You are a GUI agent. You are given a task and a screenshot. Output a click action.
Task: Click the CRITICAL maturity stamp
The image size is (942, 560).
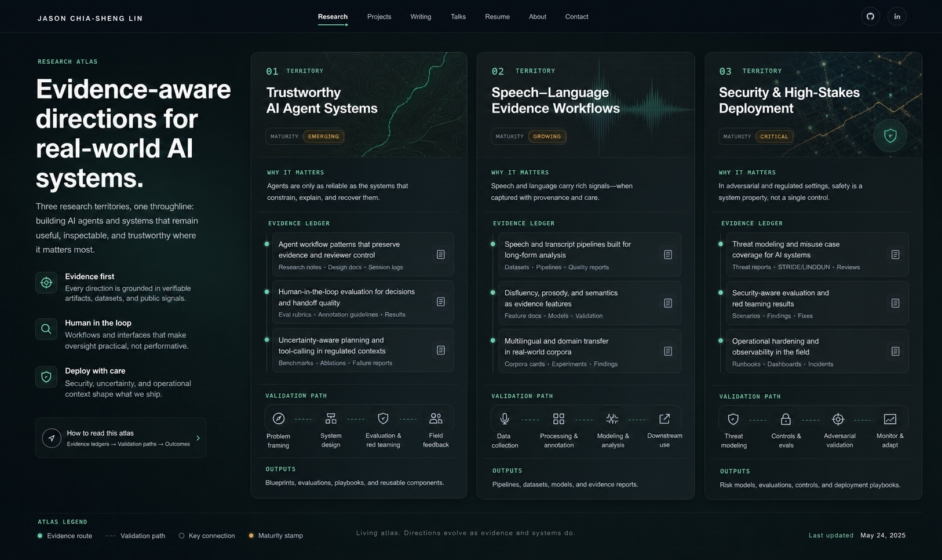774,137
